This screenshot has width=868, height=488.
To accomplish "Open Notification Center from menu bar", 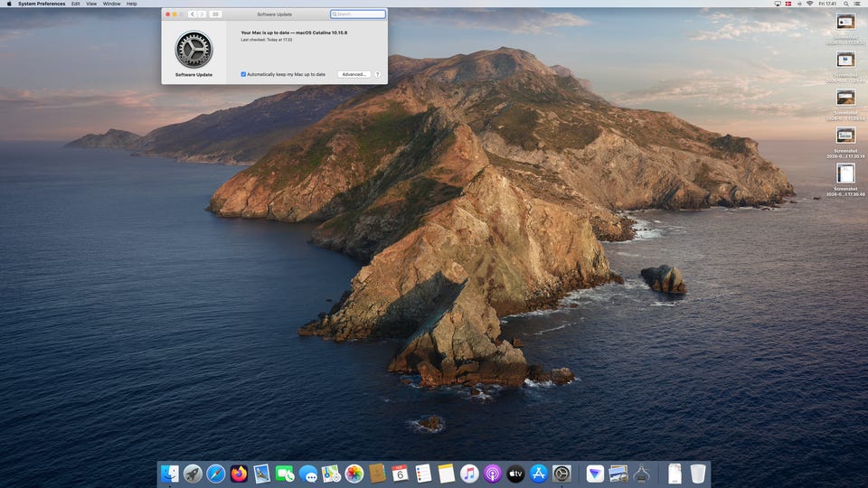I will click(x=859, y=4).
